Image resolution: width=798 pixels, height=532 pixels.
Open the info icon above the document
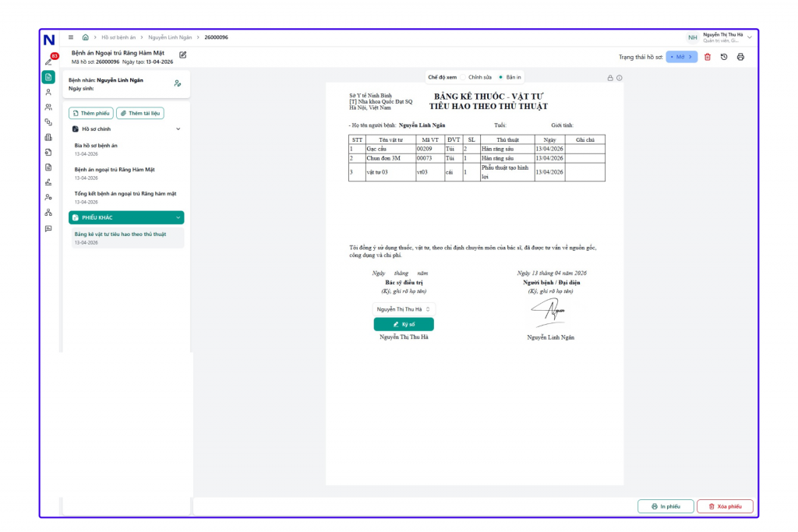point(620,78)
